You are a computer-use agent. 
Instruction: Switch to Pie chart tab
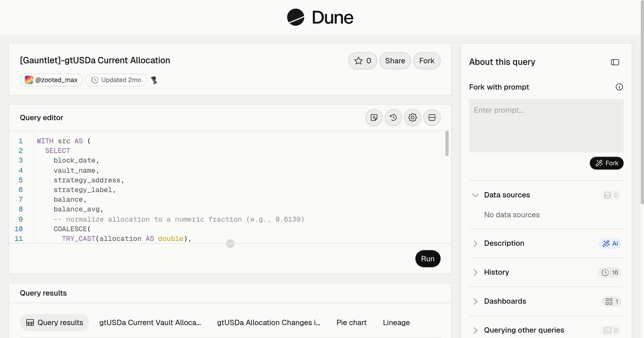point(352,322)
